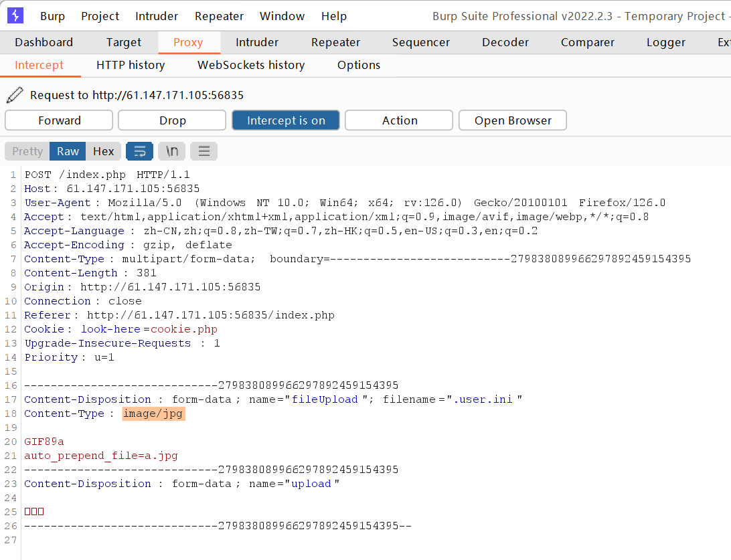The width and height of the screenshot is (731, 560).
Task: Switch to the Dashboard tab
Action: [x=44, y=42]
